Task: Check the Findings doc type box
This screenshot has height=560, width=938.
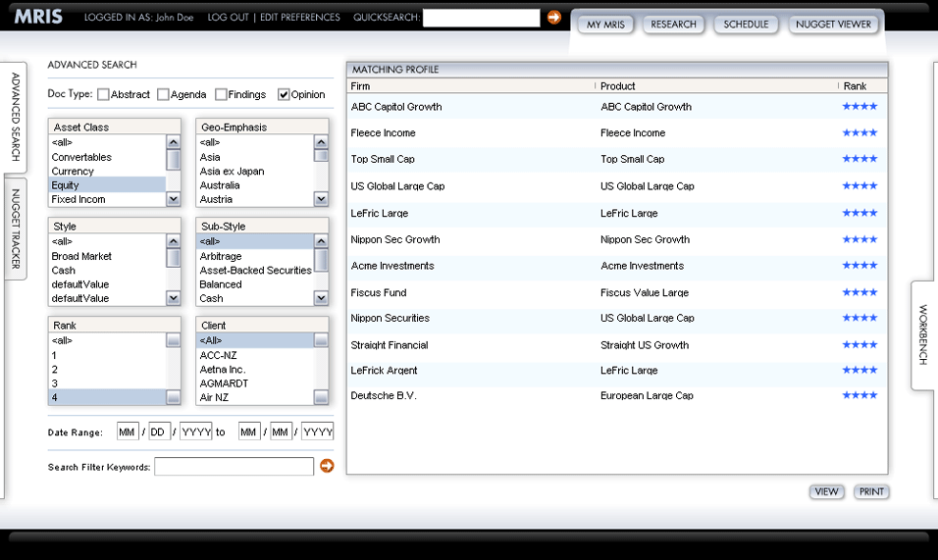Action: coord(221,94)
